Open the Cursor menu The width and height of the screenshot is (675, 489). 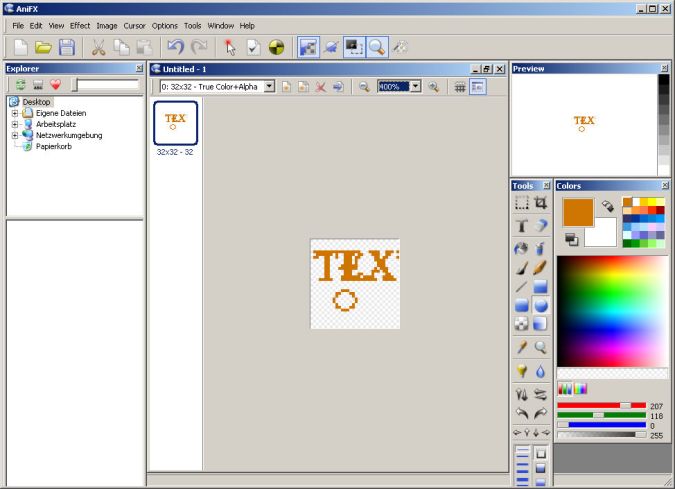coord(134,25)
